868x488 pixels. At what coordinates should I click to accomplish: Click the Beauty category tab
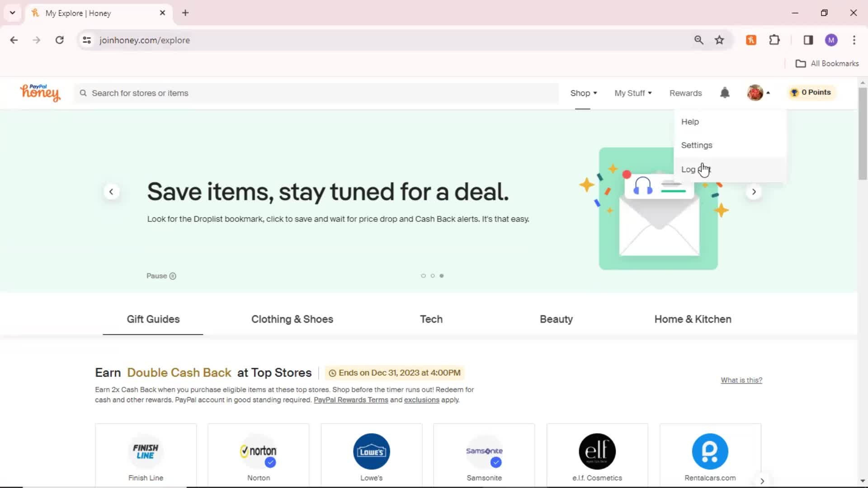pyautogui.click(x=556, y=319)
